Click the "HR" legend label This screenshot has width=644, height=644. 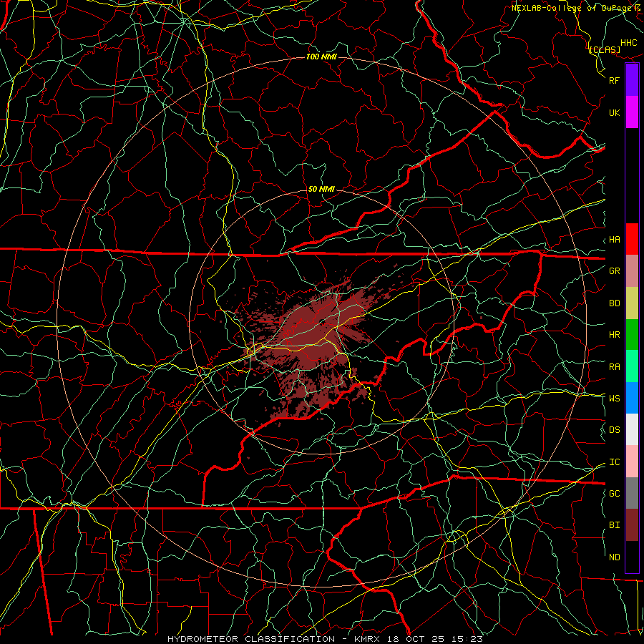(615, 334)
